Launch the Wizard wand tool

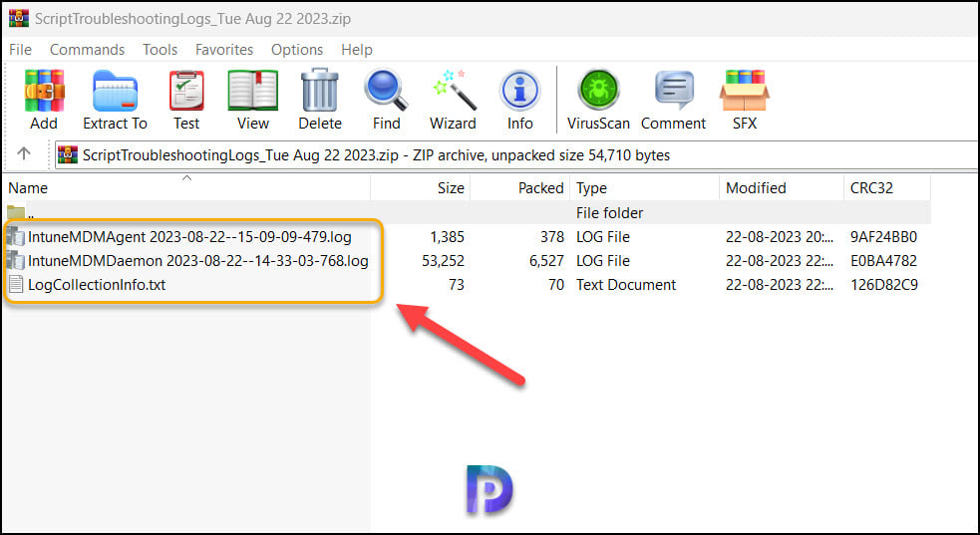(454, 91)
